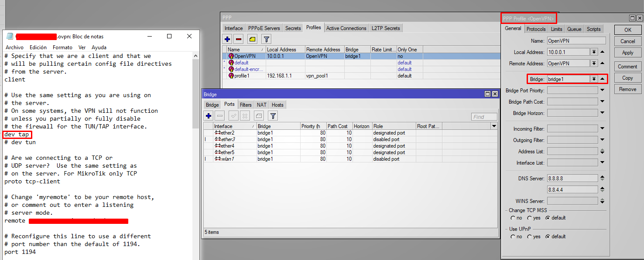
Task: Click the OpenVPN profile row icon
Action: click(231, 56)
